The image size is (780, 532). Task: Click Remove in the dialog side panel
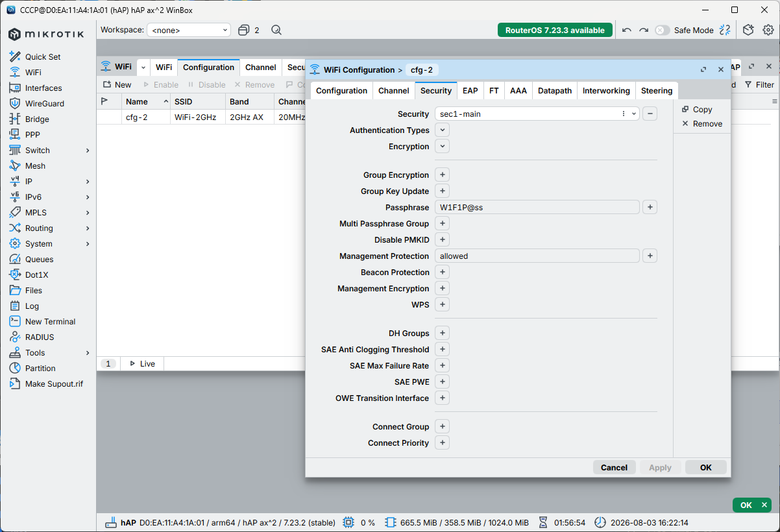(x=701, y=124)
